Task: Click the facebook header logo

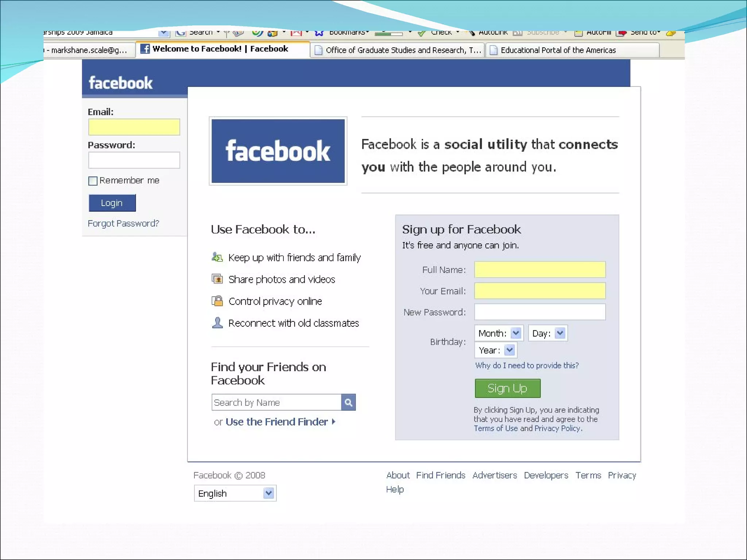Action: 121,83
